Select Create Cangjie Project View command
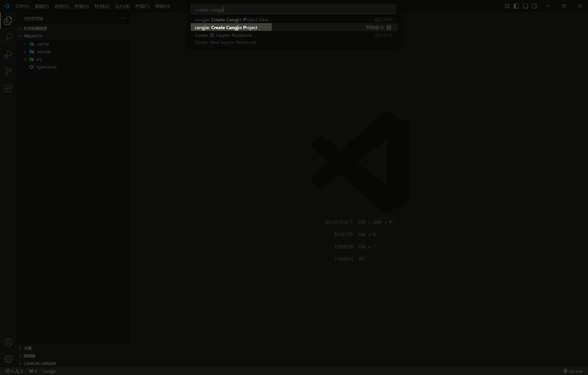 coord(231,20)
